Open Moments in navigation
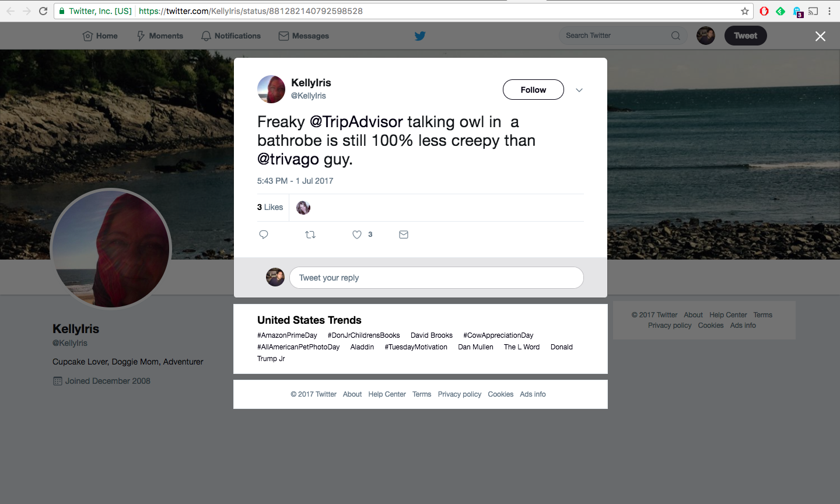 (160, 36)
